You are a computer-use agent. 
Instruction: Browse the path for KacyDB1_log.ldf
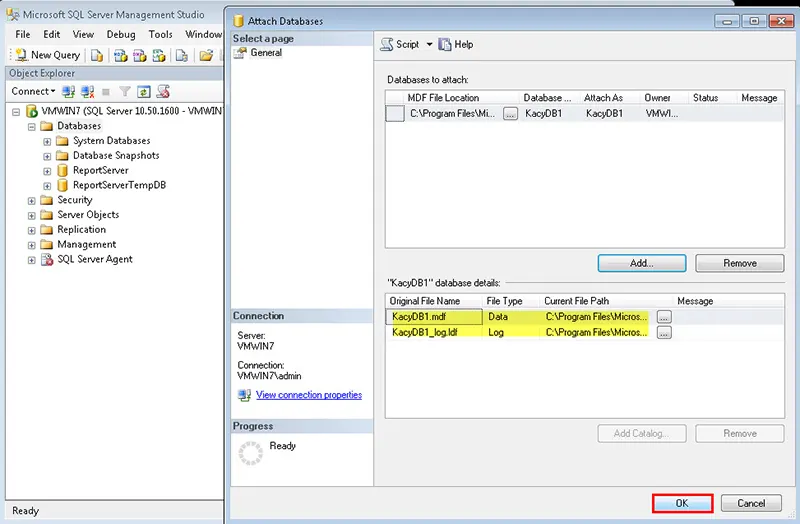coord(664,333)
